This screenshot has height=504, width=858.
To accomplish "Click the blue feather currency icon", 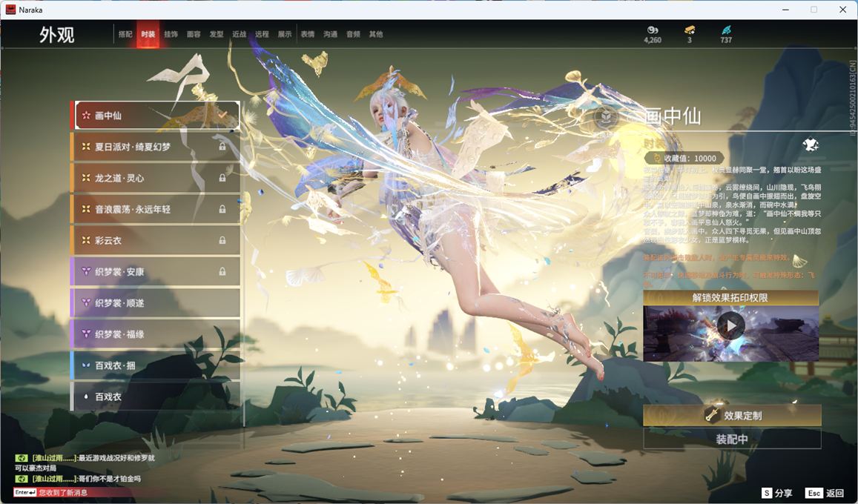I will (x=726, y=30).
